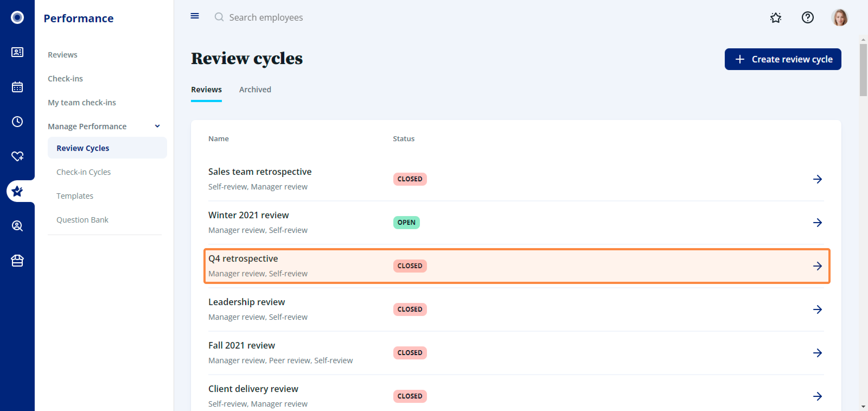Open Check-in Cycles menu item
868x411 pixels.
click(83, 172)
